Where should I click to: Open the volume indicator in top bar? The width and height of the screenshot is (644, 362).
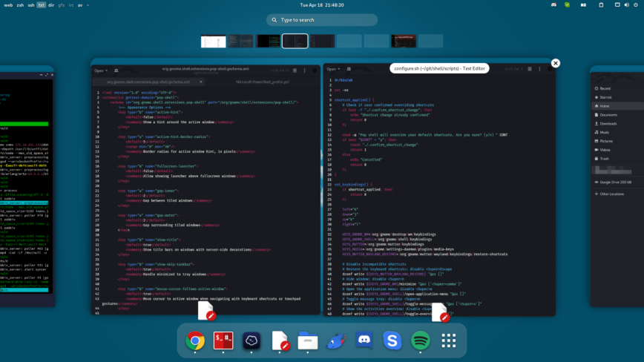tap(627, 5)
